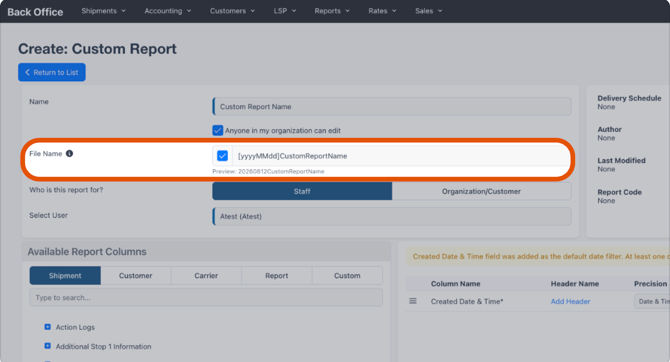Screen dimensions: 670x362
Task: Open the Customers menu
Action: click(x=232, y=11)
